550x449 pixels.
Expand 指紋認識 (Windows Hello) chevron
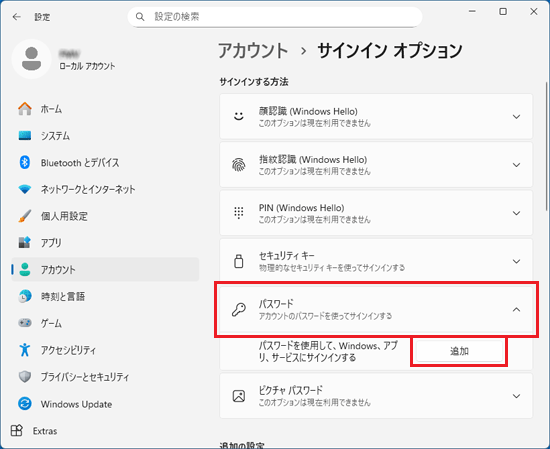[516, 165]
